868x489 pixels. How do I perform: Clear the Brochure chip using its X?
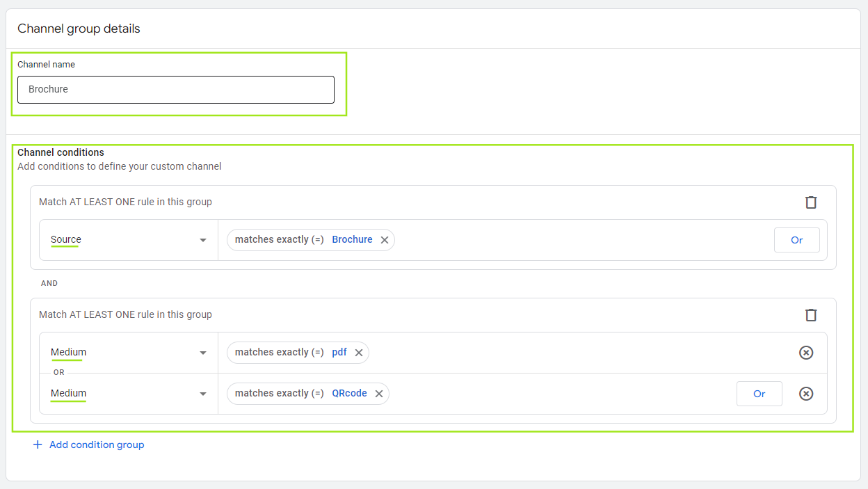pyautogui.click(x=385, y=240)
